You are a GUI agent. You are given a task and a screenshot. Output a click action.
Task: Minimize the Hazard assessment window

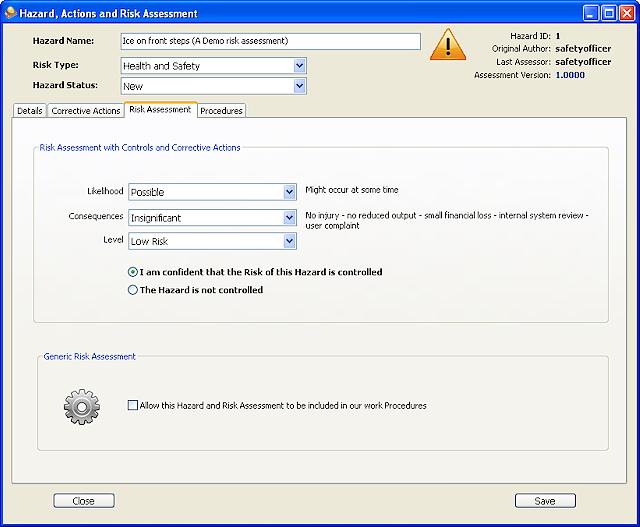(x=590, y=13)
